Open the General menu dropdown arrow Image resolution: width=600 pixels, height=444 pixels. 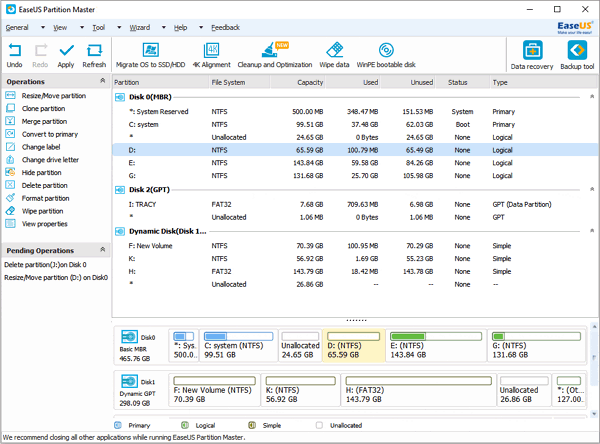[43, 28]
